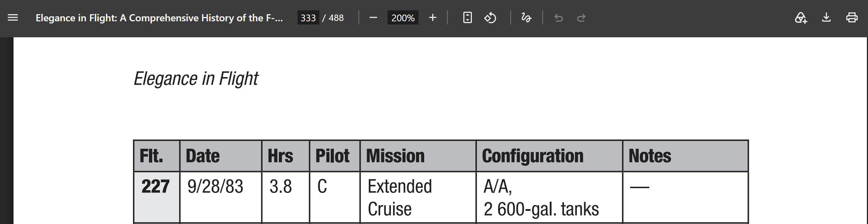
Task: Redo the annotation action
Action: 581,18
